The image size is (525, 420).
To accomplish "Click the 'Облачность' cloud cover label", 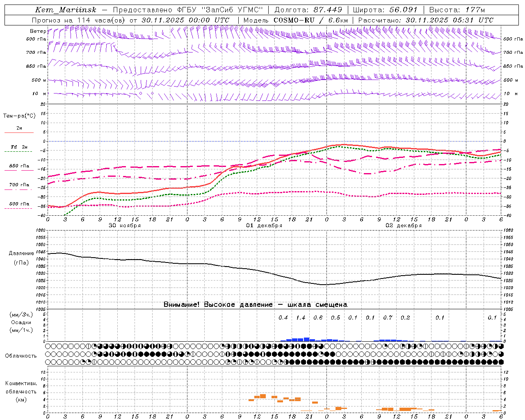I will coord(21,356).
